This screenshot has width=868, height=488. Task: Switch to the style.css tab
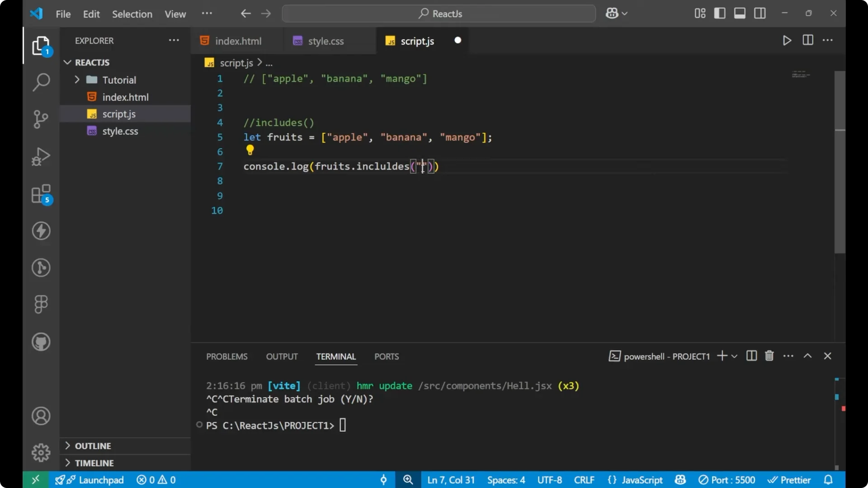(x=325, y=41)
